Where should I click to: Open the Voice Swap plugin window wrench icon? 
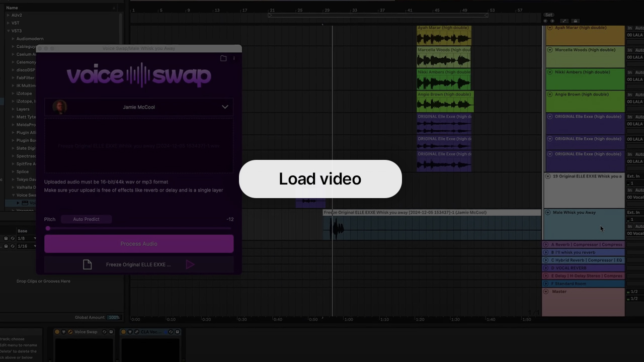[70, 332]
